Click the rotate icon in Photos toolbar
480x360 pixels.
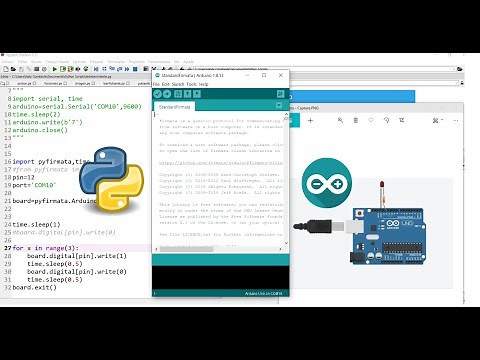(x=386, y=120)
